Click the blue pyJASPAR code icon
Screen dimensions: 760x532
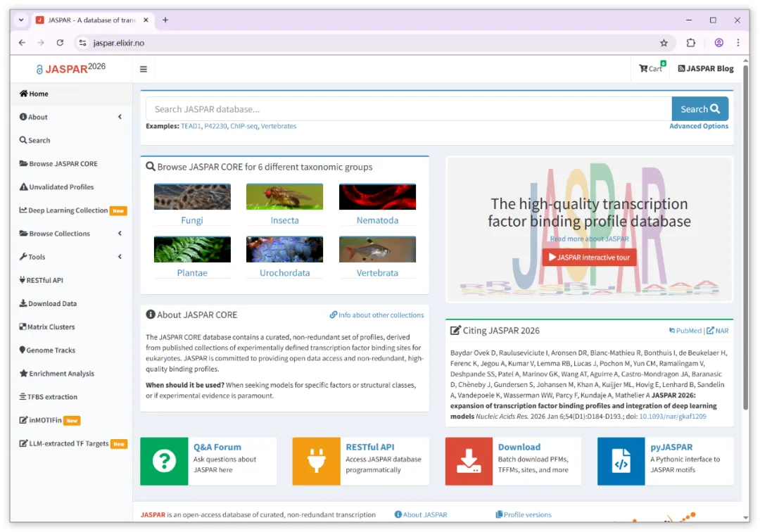coord(621,461)
